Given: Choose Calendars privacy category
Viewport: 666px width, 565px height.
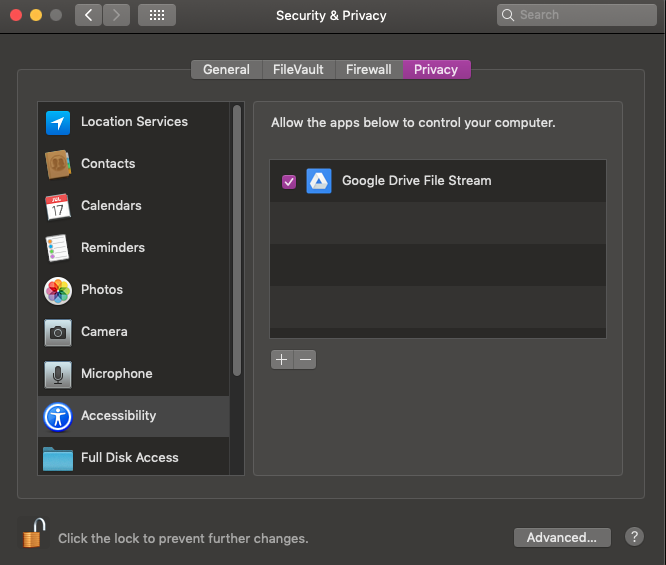Looking at the screenshot, I should point(111,206).
